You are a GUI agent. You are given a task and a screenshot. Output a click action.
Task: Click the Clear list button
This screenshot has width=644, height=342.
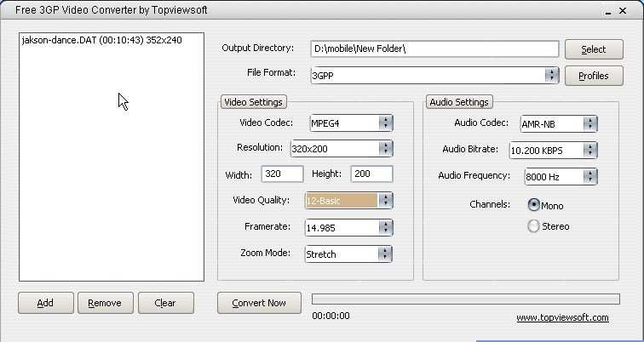165,303
